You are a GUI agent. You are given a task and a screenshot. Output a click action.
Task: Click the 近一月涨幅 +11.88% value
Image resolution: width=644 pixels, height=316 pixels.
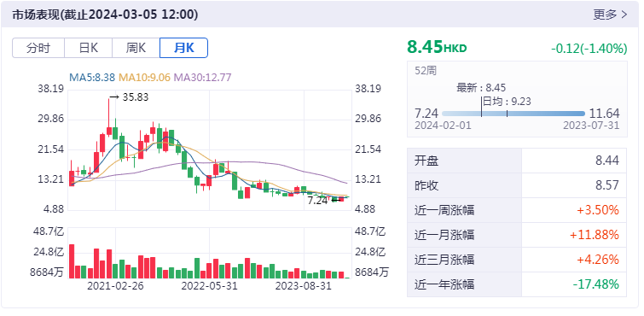pos(594,235)
